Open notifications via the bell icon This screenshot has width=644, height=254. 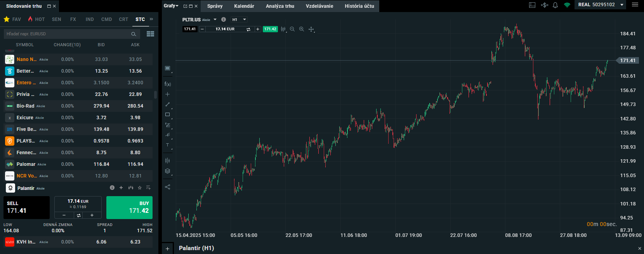click(x=555, y=5)
